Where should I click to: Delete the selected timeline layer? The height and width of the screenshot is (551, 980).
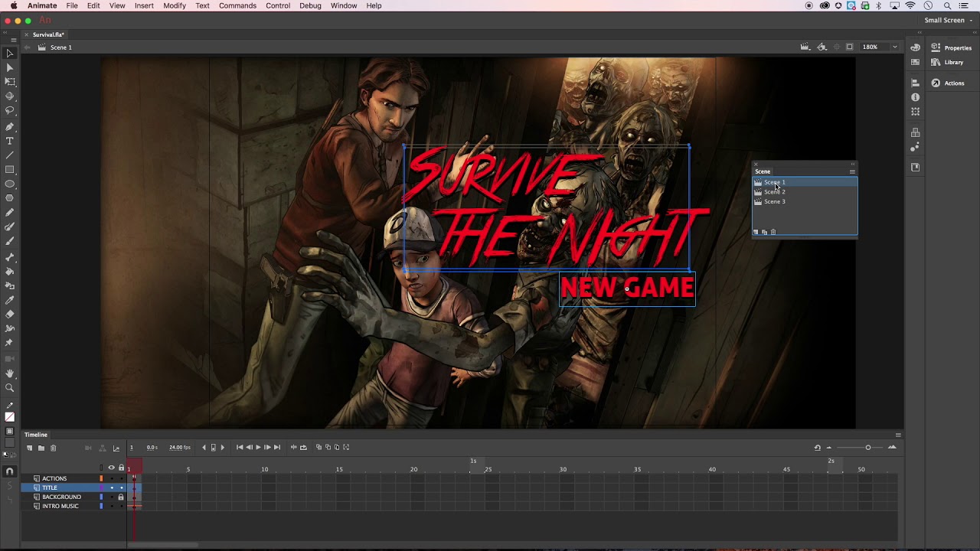point(53,448)
